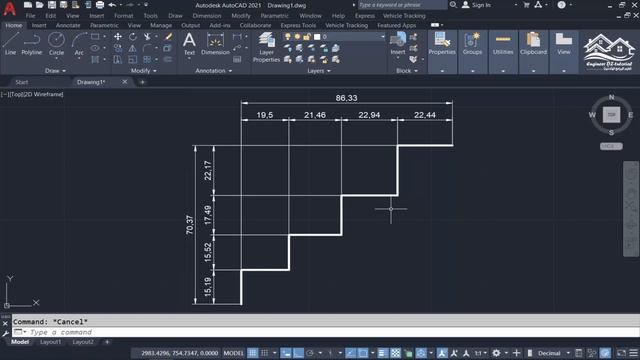Open the Express menu
The image size is (640, 360).
364,16
